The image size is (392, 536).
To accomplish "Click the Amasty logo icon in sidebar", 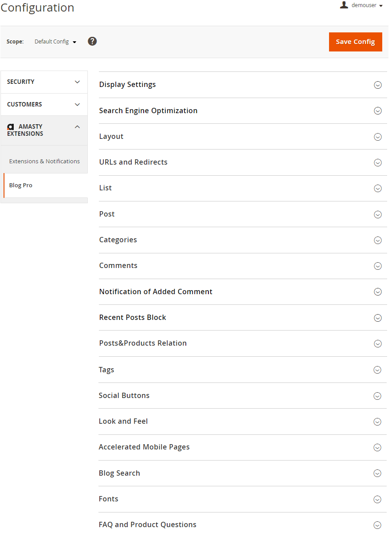I will pos(11,127).
